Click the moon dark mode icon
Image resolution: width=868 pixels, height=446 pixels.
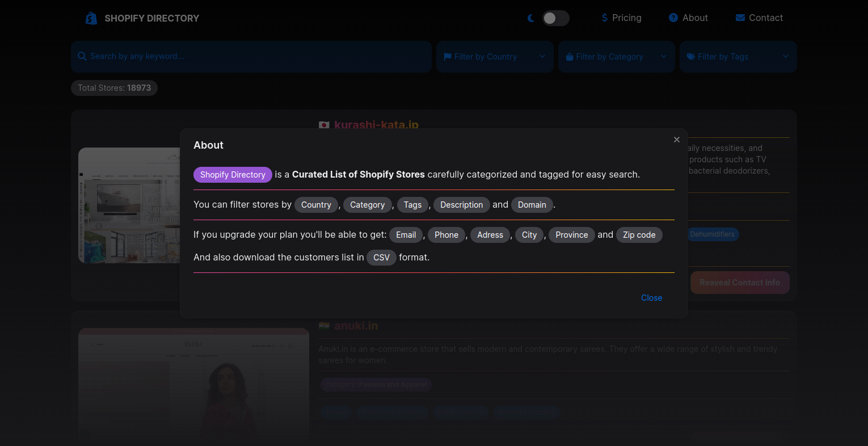click(531, 18)
